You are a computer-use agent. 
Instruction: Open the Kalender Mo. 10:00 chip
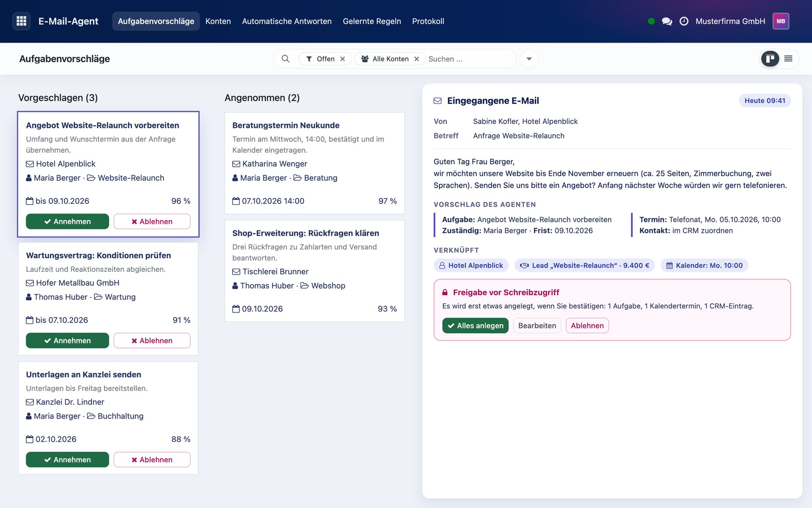(x=705, y=265)
